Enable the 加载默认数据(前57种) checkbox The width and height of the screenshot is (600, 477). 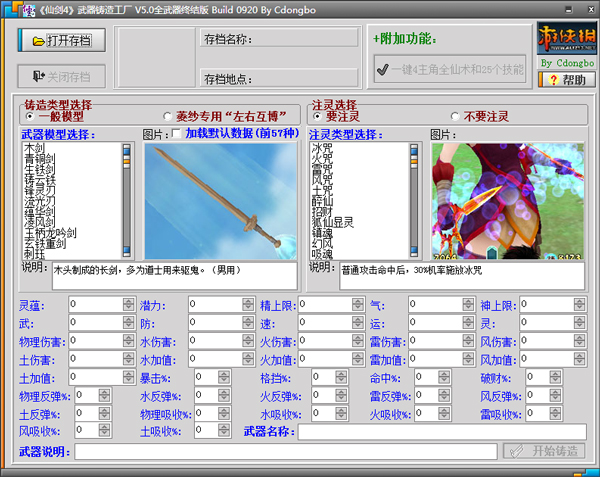click(177, 134)
